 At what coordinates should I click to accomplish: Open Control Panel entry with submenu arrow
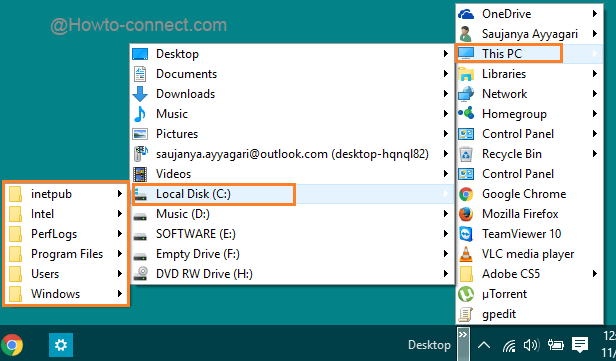[530, 134]
